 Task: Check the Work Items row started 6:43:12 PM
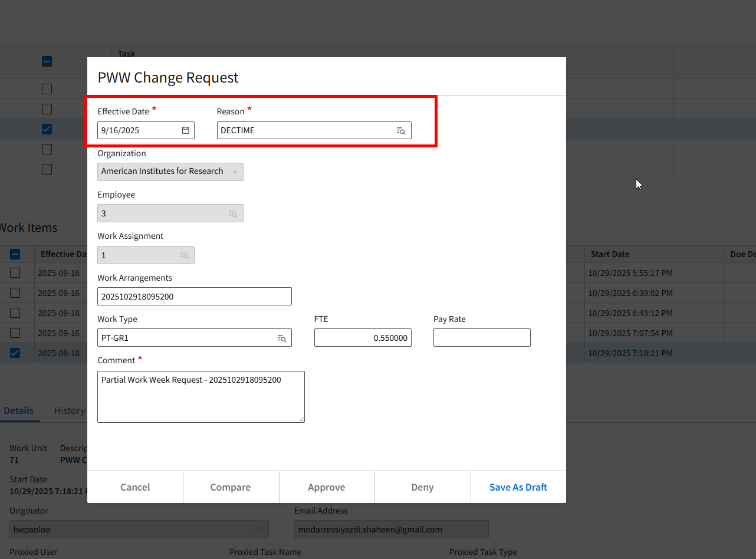15,313
